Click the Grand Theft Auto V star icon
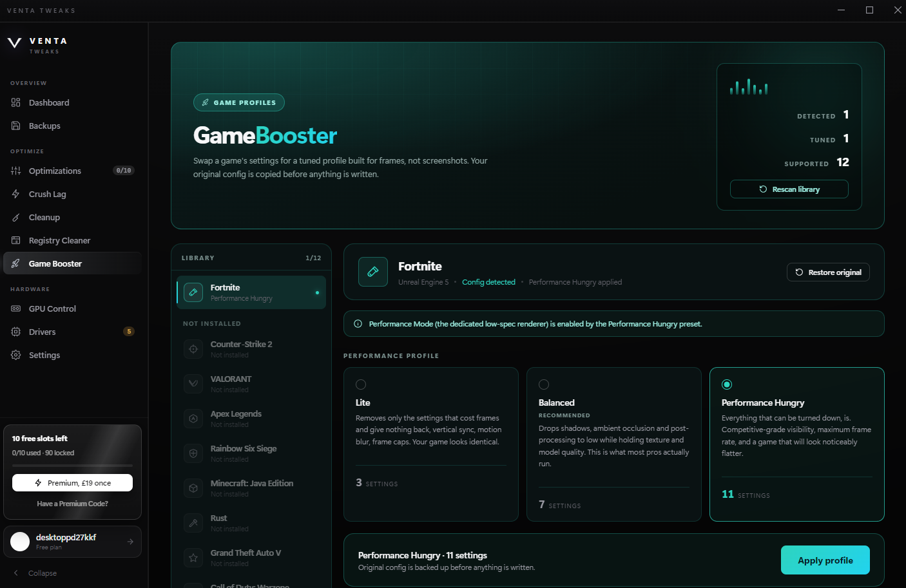 (193, 558)
